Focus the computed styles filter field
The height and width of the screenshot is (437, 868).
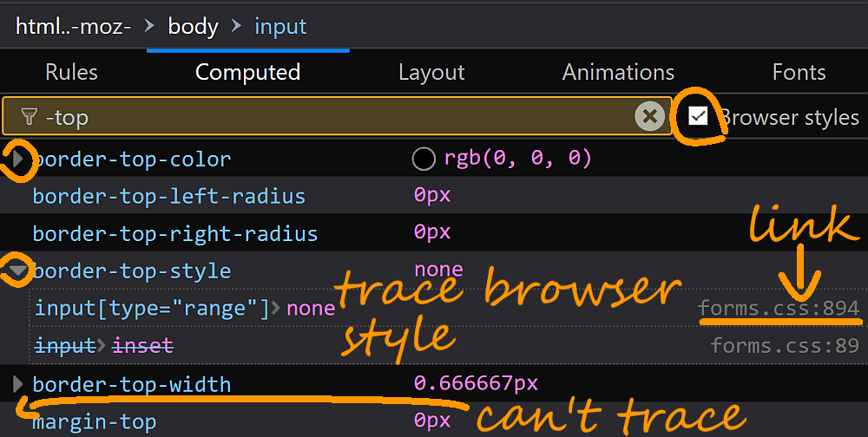(339, 116)
